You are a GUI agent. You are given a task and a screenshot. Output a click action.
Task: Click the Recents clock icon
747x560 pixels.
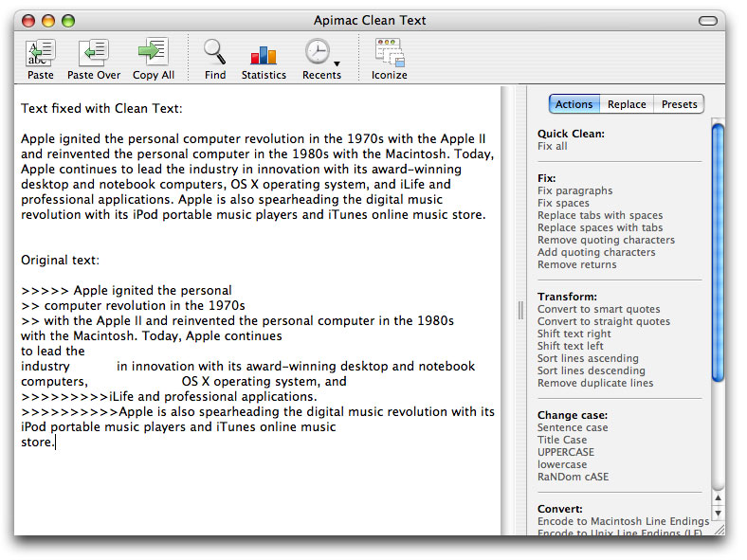point(317,51)
